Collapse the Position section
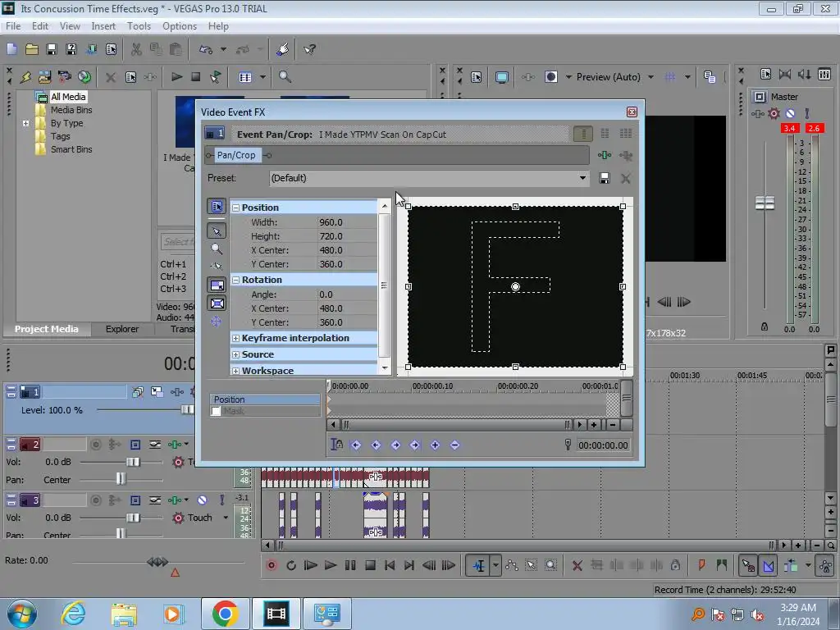Screen dimensions: 840x630 pos(235,208)
